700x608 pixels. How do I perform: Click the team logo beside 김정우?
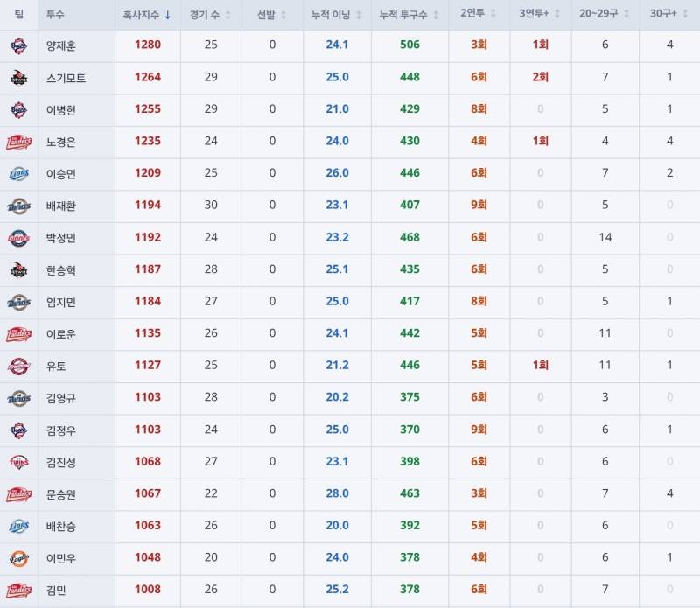click(x=18, y=430)
